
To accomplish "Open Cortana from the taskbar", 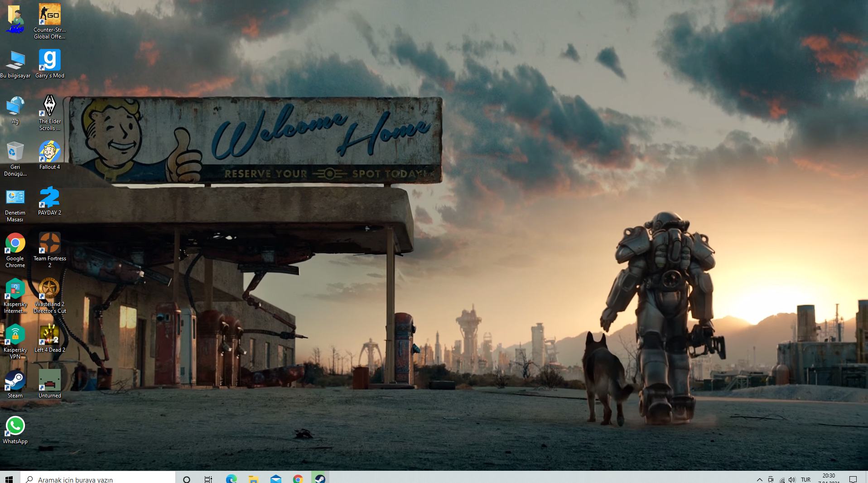I will [x=187, y=479].
